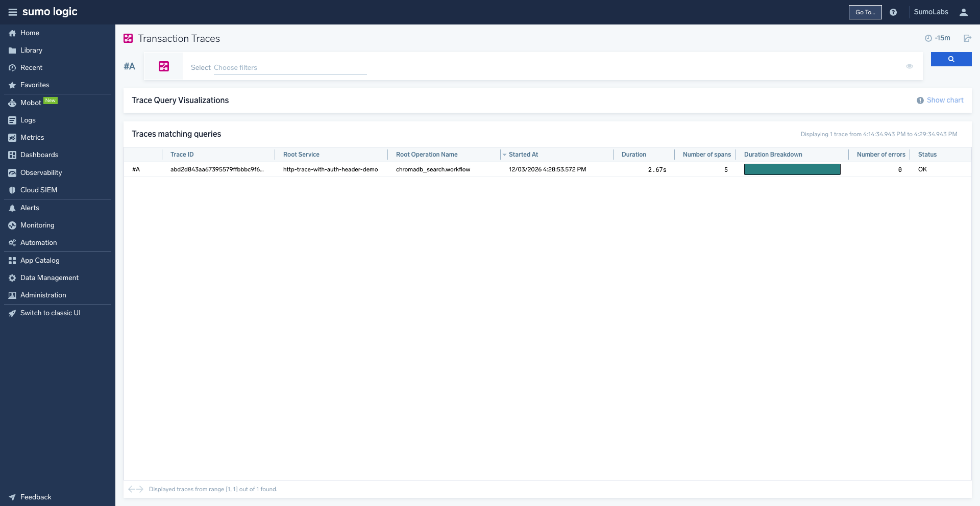The width and height of the screenshot is (980, 506).
Task: Open Logs from the sidebar menu
Action: 28,120
